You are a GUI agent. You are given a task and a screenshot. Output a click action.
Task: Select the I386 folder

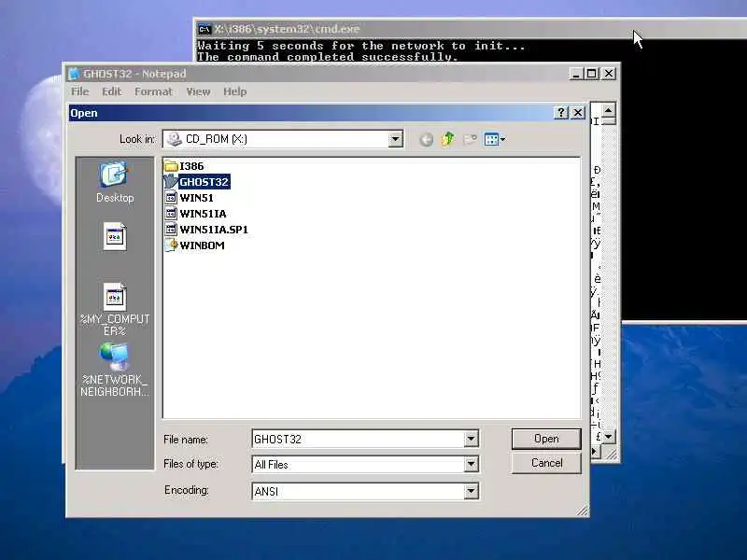pos(184,166)
